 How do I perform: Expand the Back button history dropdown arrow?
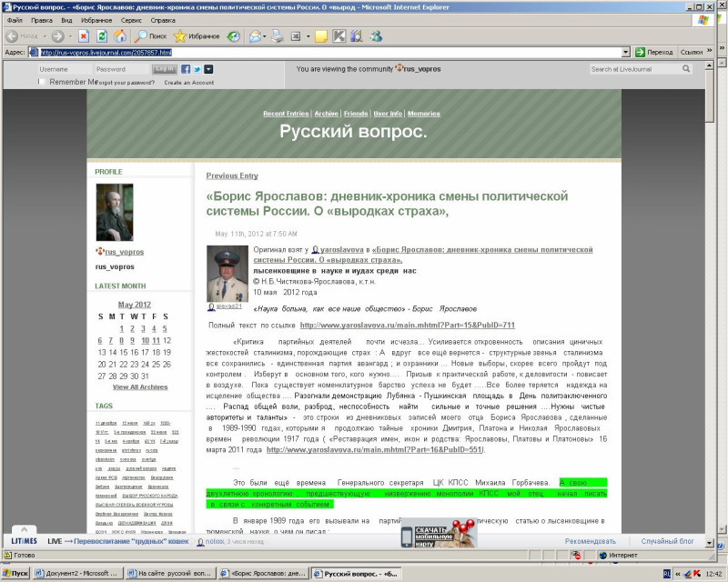coord(45,36)
